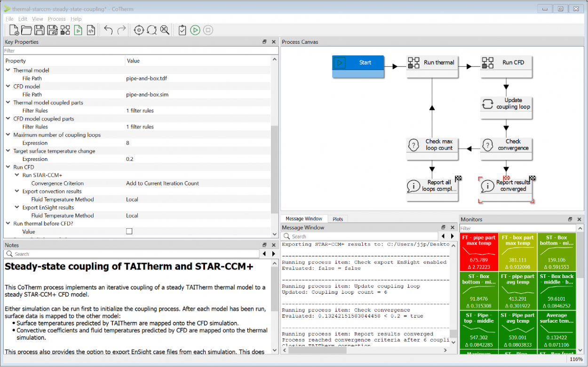Go to previous Notes search result
Screen dimensions: 588x367
click(x=264, y=254)
